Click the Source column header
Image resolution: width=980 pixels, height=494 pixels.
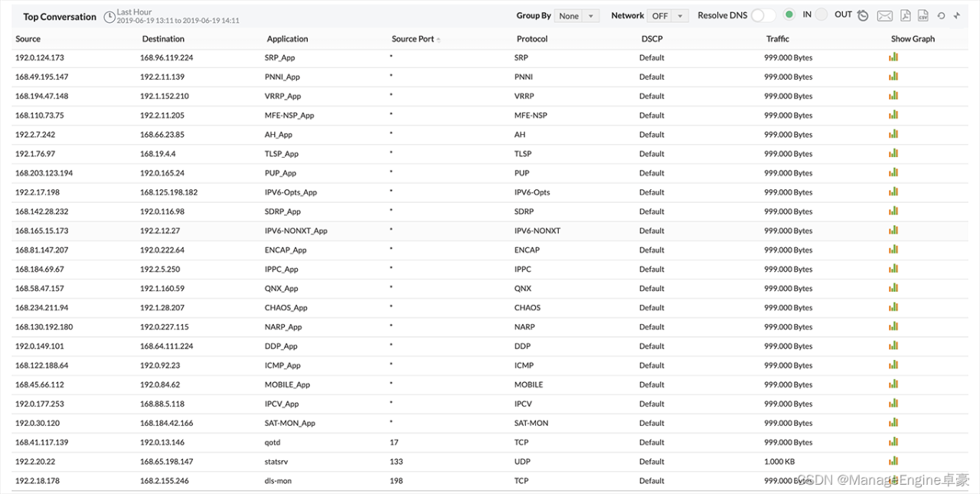28,38
